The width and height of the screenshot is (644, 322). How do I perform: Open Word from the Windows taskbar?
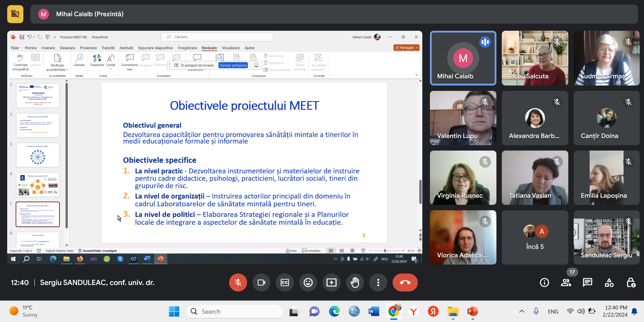pos(374,311)
